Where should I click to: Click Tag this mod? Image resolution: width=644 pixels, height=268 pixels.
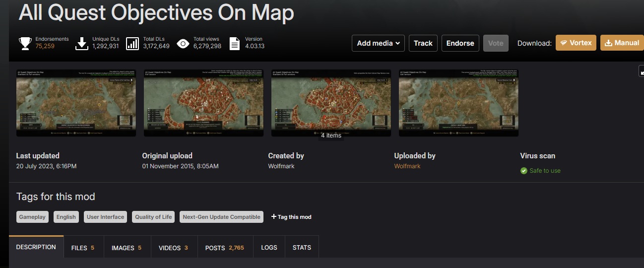tap(291, 217)
